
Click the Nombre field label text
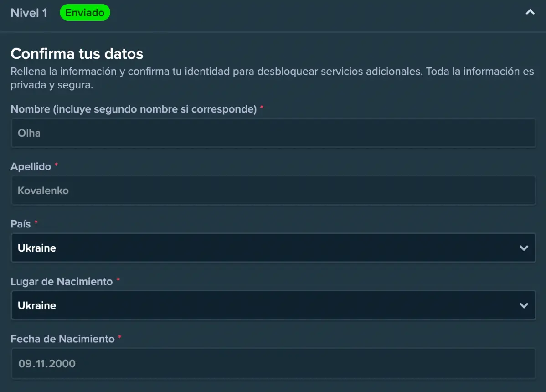coord(134,109)
